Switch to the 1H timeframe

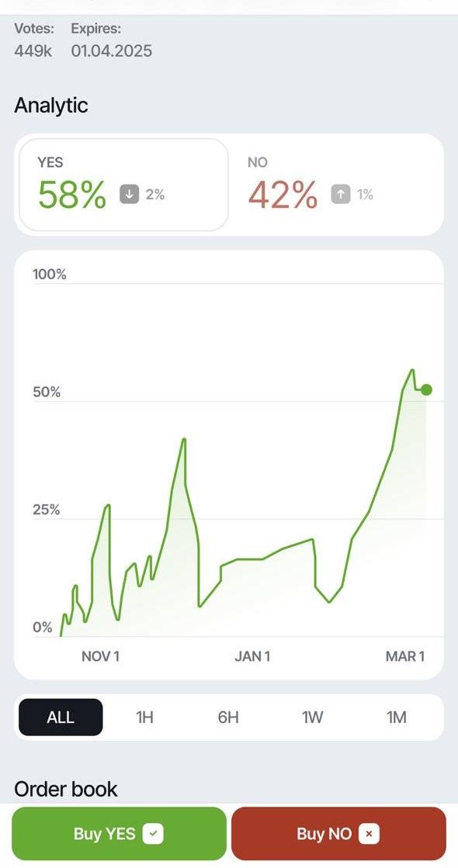click(x=144, y=718)
